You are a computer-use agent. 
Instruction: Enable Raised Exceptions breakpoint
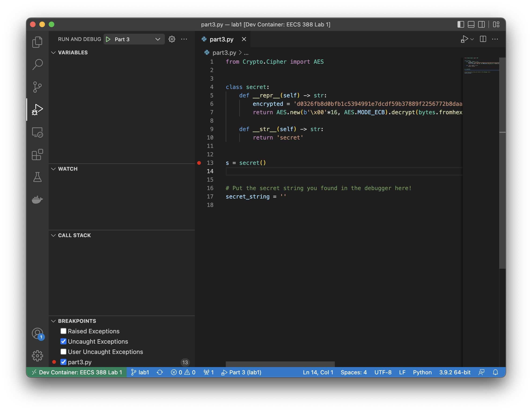coord(63,331)
